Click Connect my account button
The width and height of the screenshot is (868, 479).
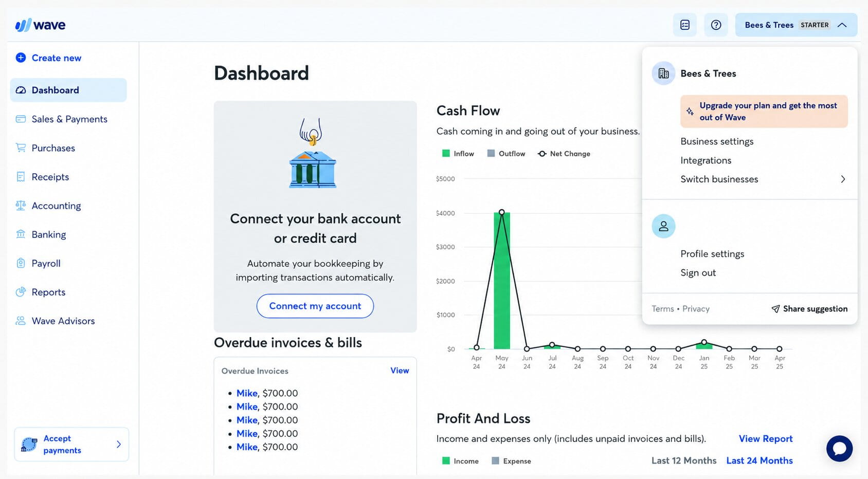(x=315, y=306)
